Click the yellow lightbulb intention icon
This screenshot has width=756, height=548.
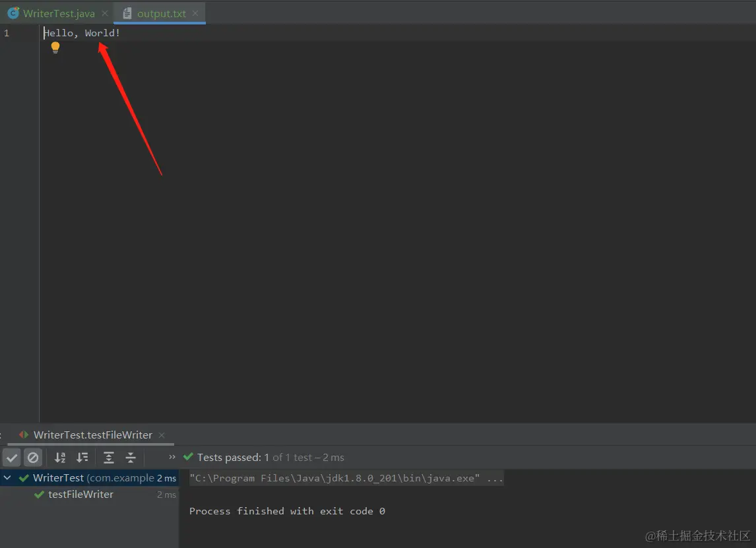(x=55, y=47)
